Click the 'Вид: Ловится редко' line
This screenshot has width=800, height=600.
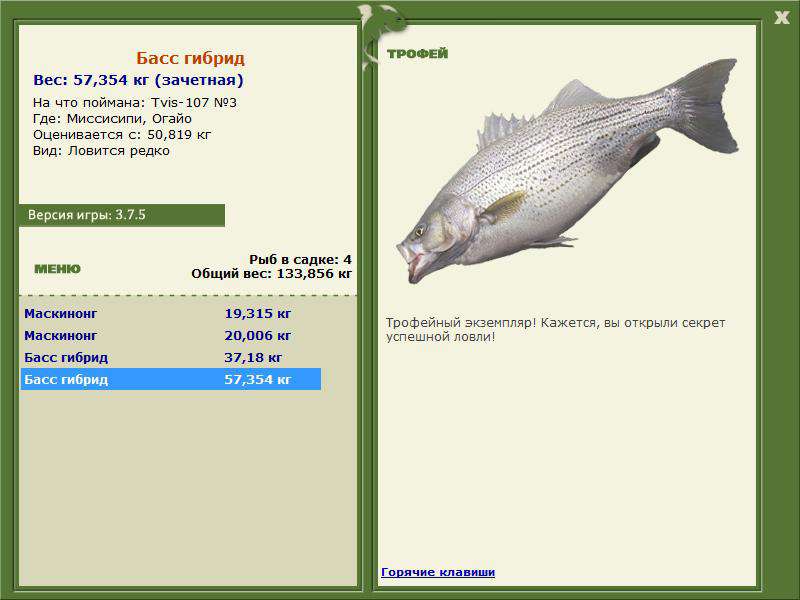click(101, 151)
